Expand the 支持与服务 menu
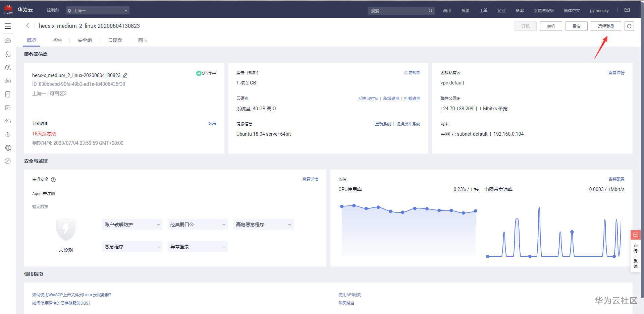This screenshot has width=644, height=314. coord(543,11)
